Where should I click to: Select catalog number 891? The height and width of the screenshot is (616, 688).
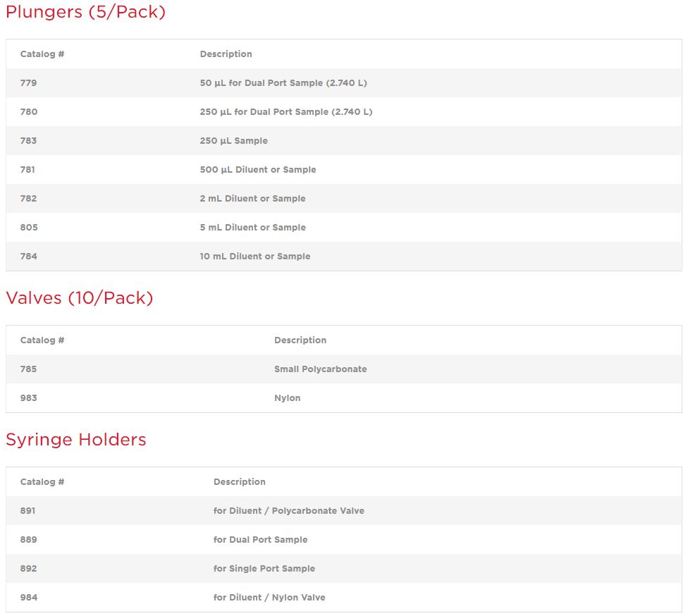28,511
